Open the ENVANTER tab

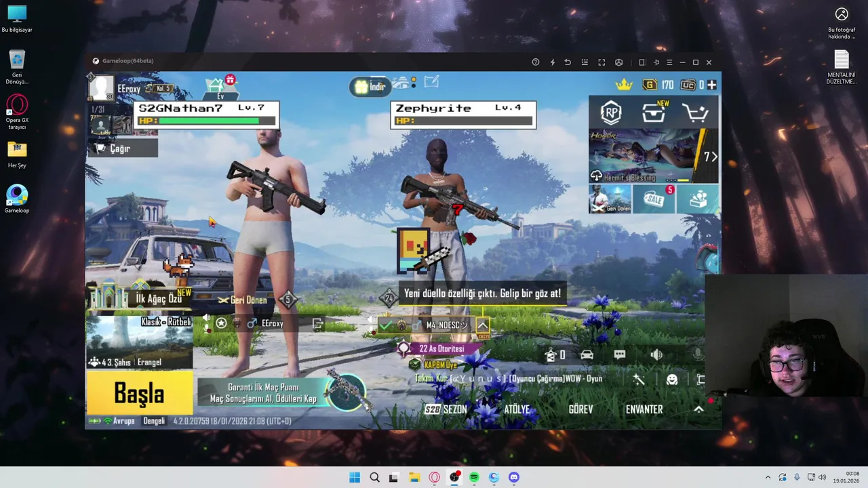(644, 409)
